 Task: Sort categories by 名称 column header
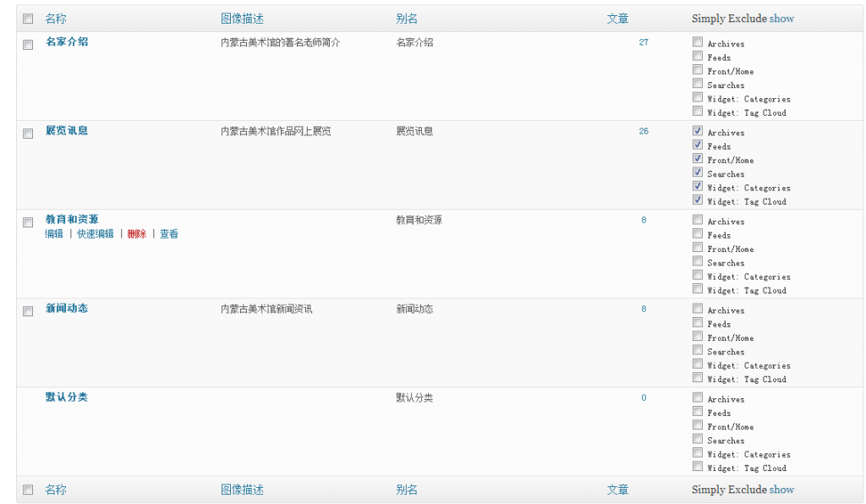pyautogui.click(x=56, y=19)
